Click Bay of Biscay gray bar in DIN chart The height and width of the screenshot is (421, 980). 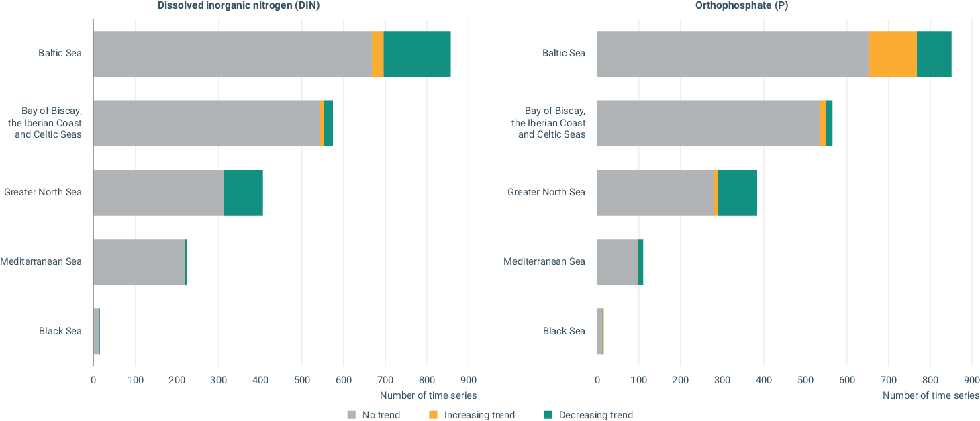click(x=207, y=124)
